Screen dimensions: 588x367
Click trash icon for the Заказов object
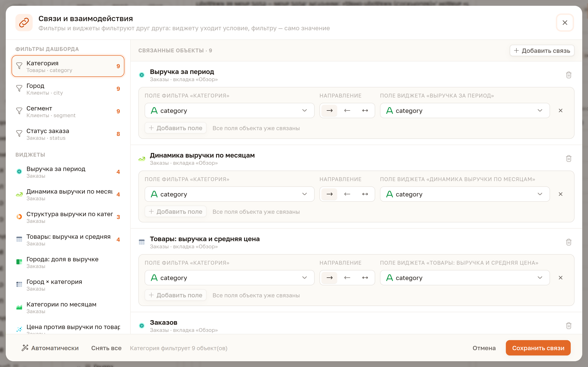click(x=569, y=325)
